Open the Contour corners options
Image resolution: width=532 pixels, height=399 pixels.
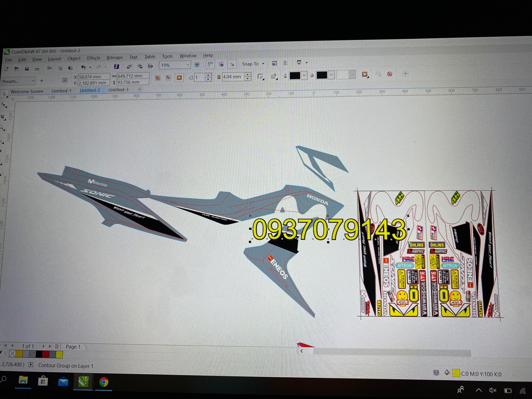coord(261,77)
